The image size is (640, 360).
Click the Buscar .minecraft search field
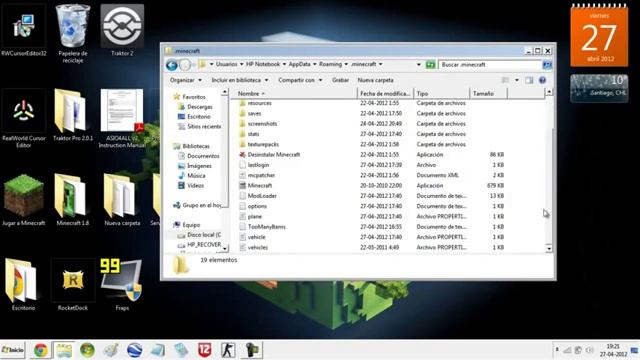coord(490,64)
